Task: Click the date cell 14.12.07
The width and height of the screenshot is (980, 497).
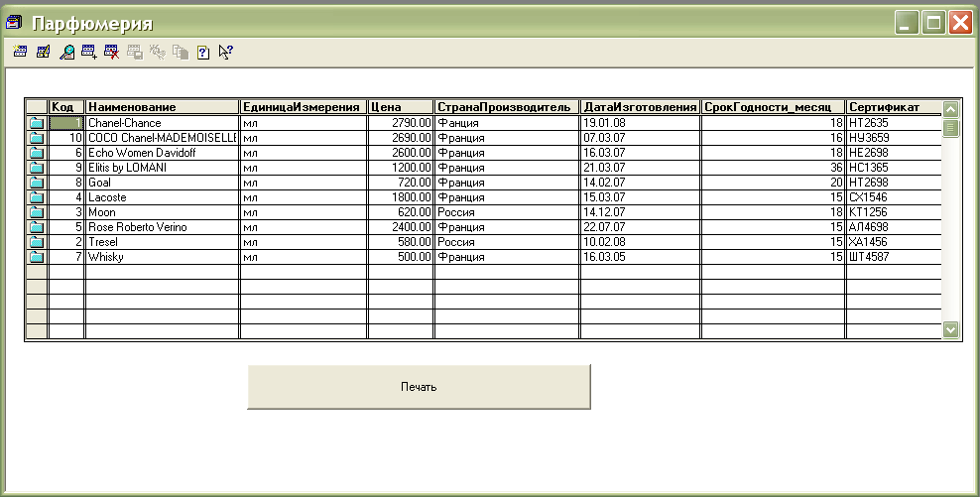Action: (x=641, y=212)
